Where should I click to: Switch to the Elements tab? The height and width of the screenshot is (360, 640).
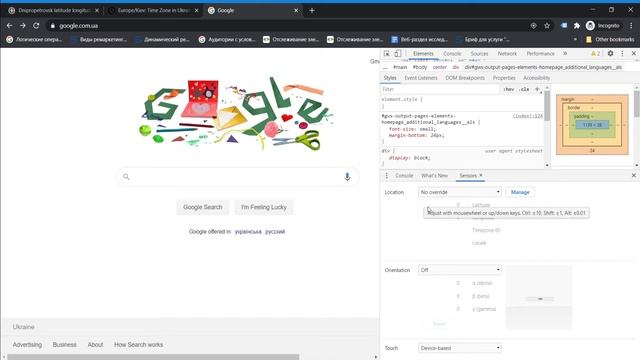[x=423, y=53]
